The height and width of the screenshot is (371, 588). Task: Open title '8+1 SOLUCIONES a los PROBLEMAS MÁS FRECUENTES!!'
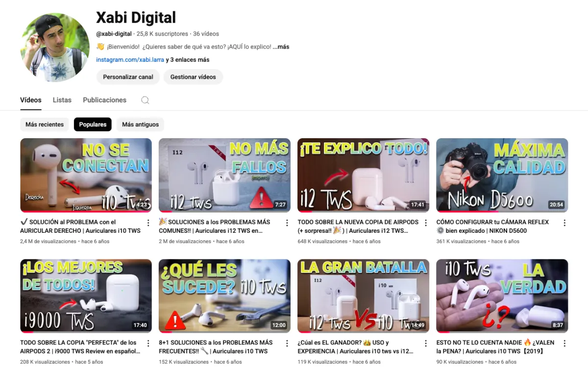216,347
